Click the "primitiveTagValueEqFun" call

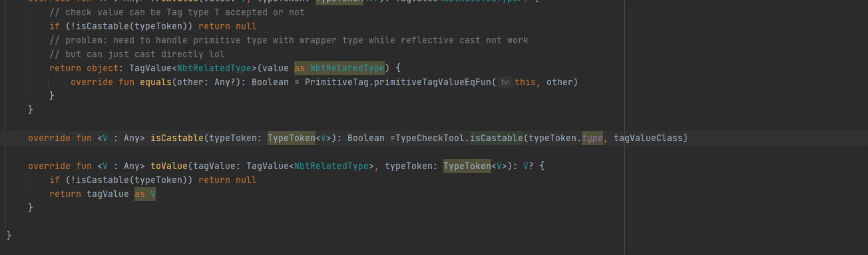pyautogui.click(x=433, y=82)
